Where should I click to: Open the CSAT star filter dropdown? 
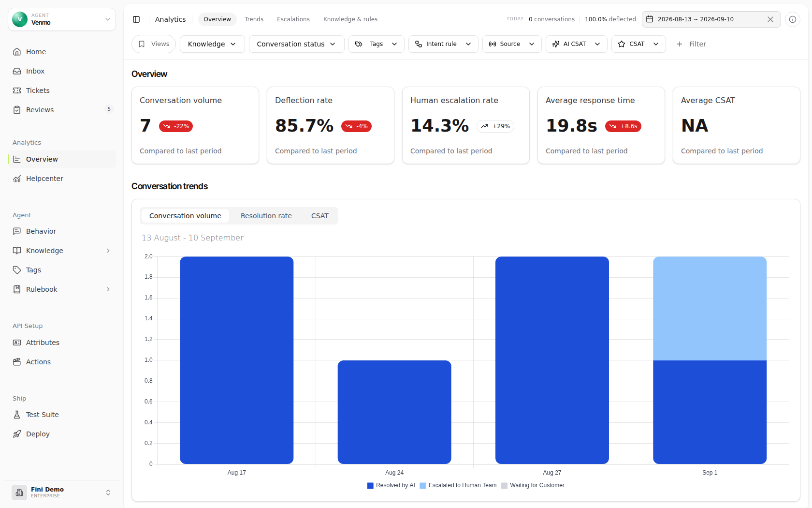[x=638, y=44]
